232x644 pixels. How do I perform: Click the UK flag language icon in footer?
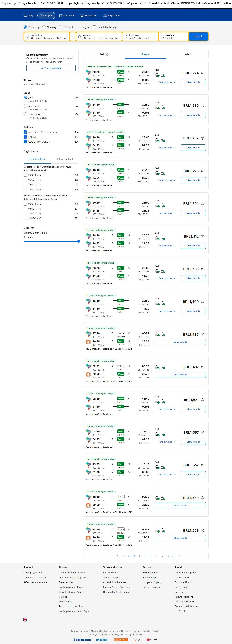pyautogui.click(x=25, y=620)
